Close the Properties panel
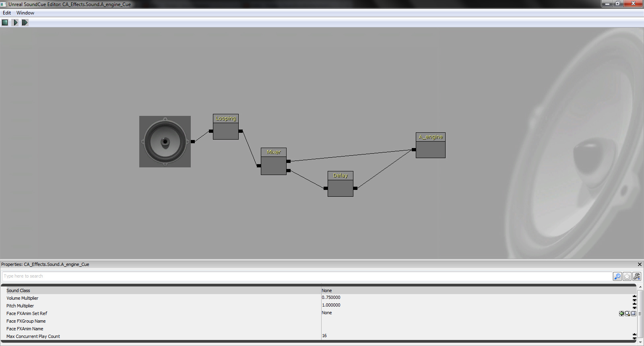The width and height of the screenshot is (644, 346). pyautogui.click(x=640, y=264)
